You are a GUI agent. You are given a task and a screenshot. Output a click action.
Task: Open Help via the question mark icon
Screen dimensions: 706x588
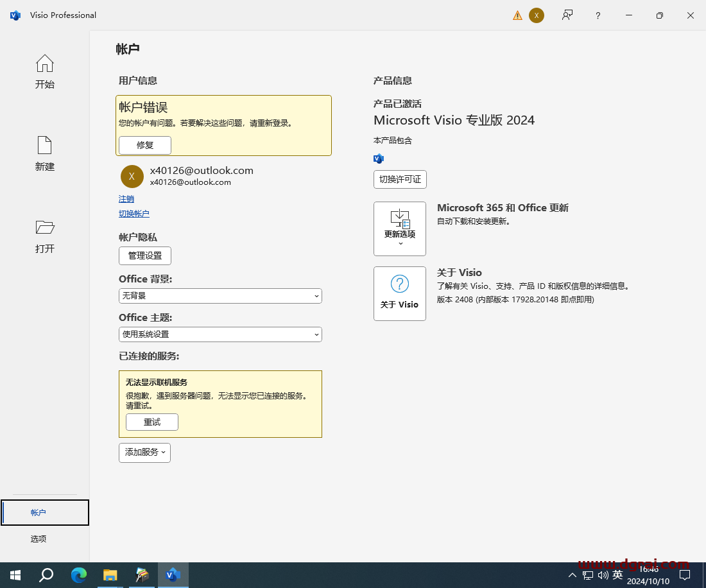pos(598,15)
